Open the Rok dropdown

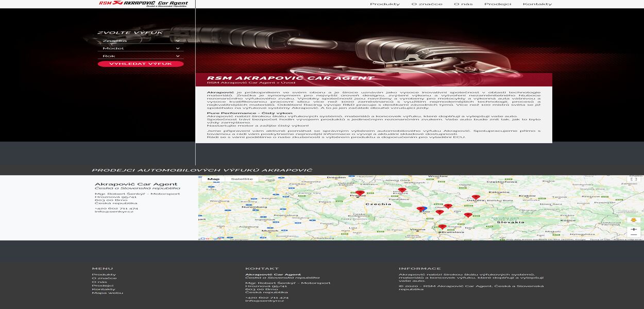[x=141, y=56]
